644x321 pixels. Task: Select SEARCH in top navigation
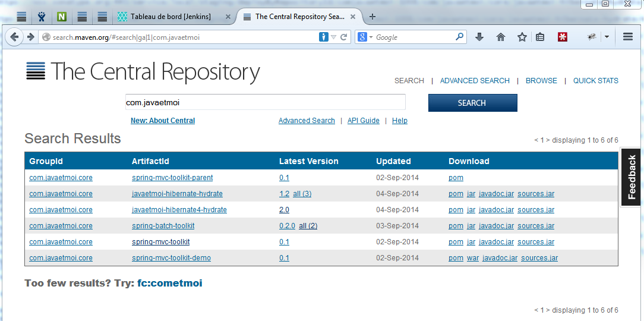[409, 81]
